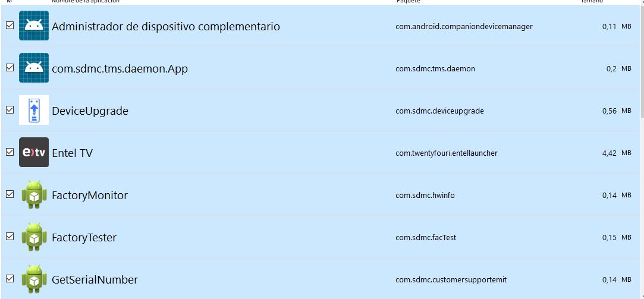This screenshot has width=644, height=299.
Task: Click the 4,42 MB size value
Action: point(616,153)
